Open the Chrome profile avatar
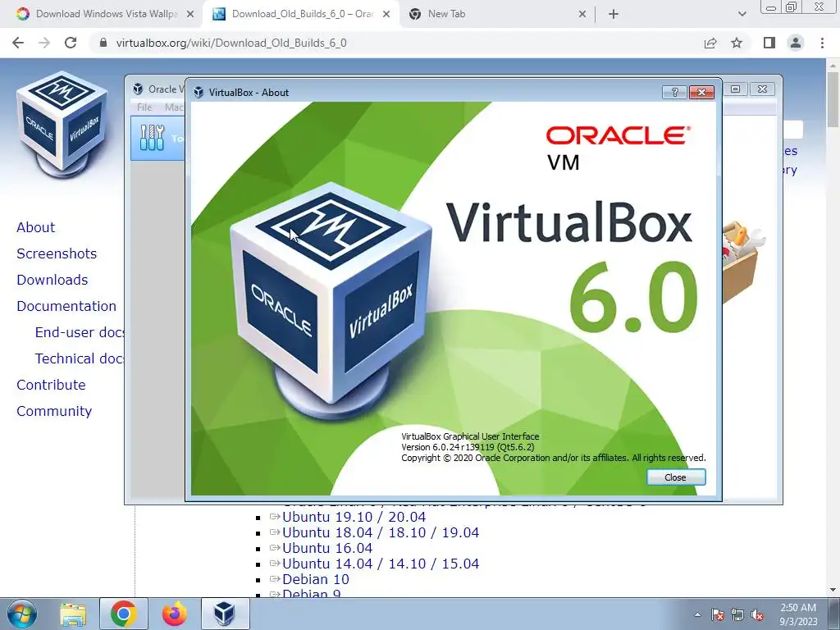The image size is (840, 630). 796,43
